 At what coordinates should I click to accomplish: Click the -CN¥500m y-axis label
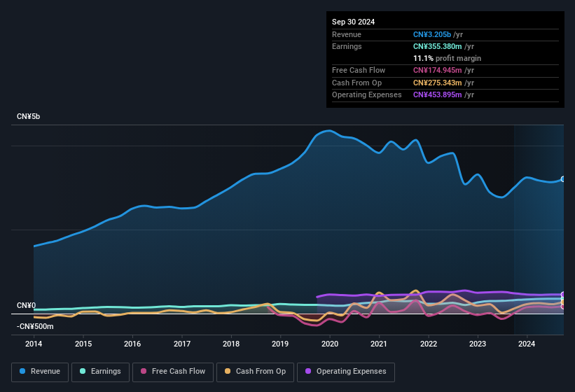[x=35, y=326]
